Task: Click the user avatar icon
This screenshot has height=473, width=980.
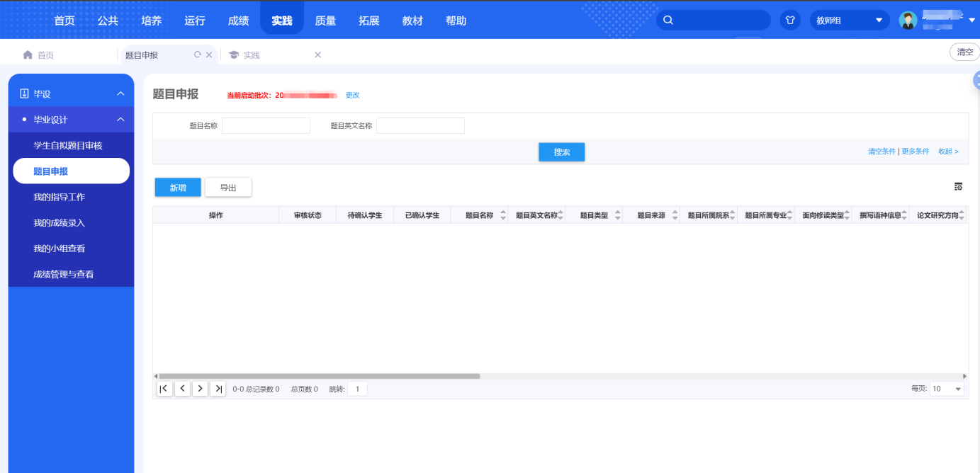Action: pyautogui.click(x=908, y=20)
